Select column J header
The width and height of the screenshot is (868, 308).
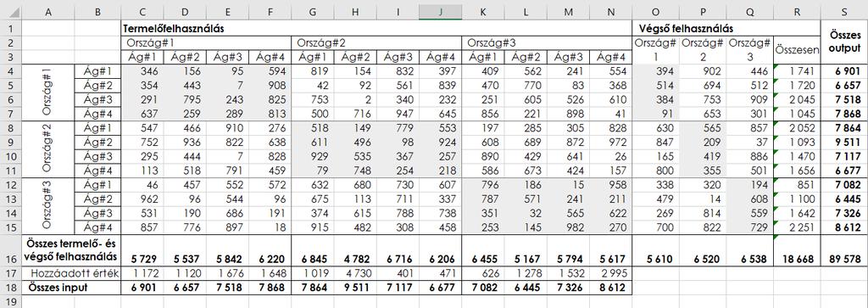coord(440,10)
